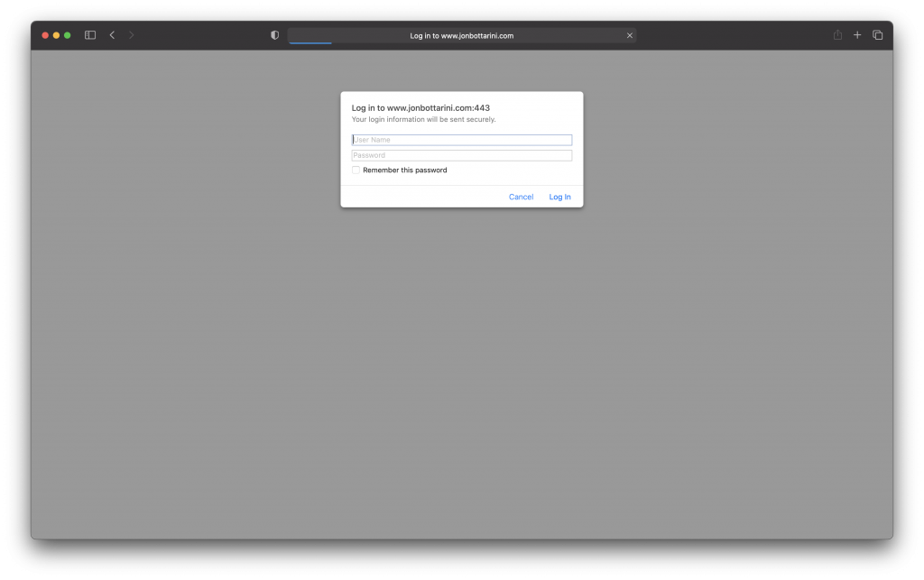This screenshot has width=924, height=580.
Task: Open the privacy report shield icon
Action: [274, 35]
